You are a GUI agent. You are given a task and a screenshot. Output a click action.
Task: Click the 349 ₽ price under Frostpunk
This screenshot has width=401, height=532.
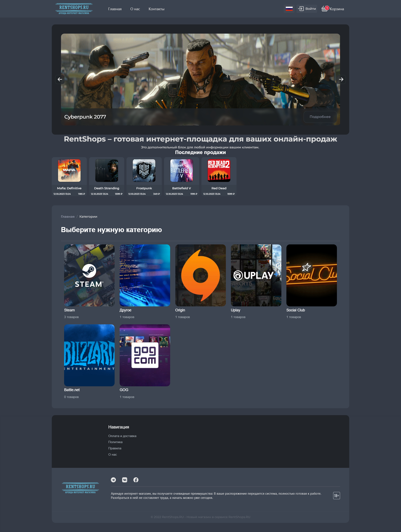[x=156, y=194]
